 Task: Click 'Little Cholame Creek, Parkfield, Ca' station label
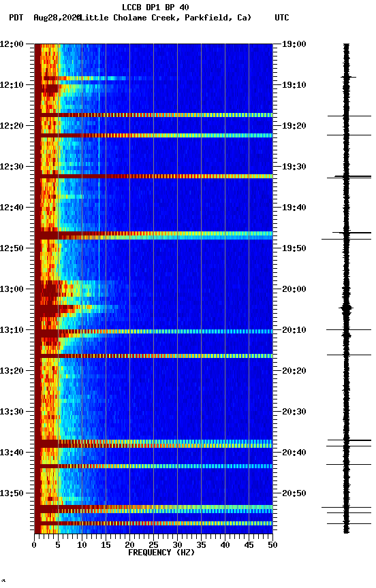pos(164,18)
